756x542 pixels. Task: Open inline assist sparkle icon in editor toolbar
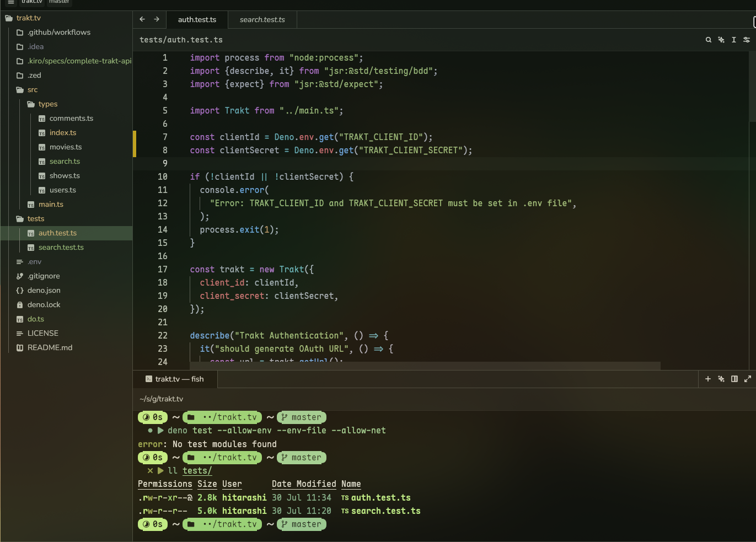tap(721, 40)
